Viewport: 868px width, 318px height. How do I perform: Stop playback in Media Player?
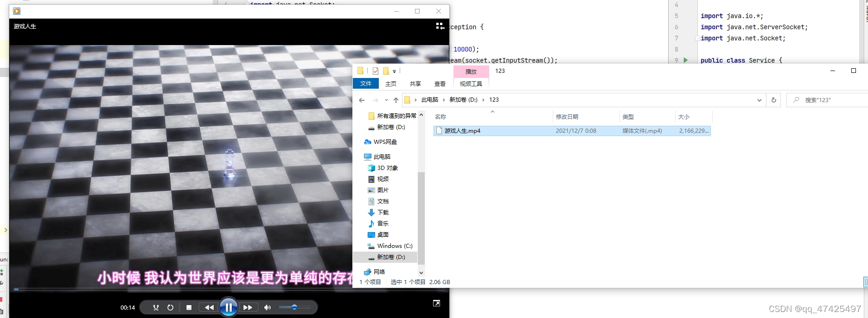(x=189, y=307)
